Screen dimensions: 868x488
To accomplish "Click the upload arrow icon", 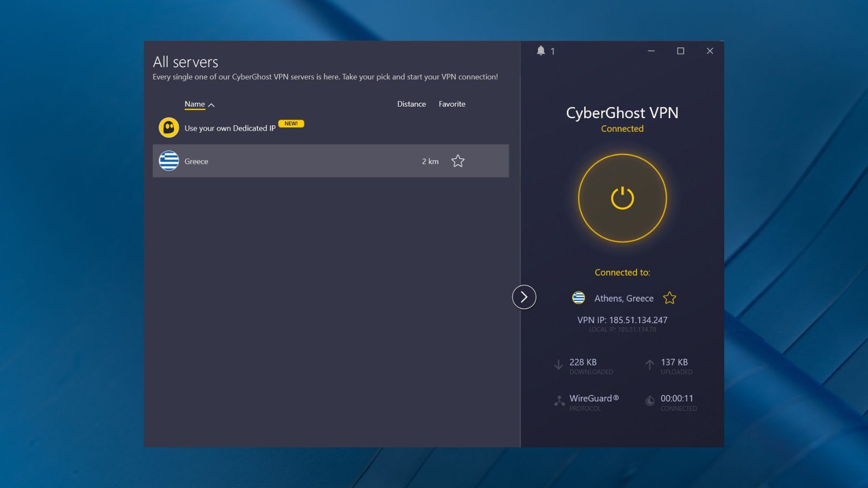I will pos(649,365).
